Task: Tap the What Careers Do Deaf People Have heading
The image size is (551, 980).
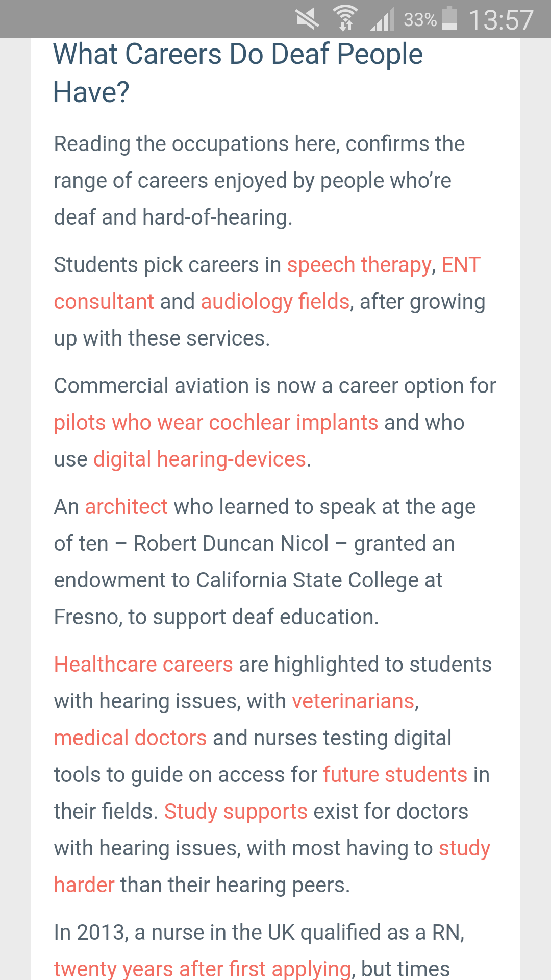Action: pyautogui.click(x=238, y=73)
